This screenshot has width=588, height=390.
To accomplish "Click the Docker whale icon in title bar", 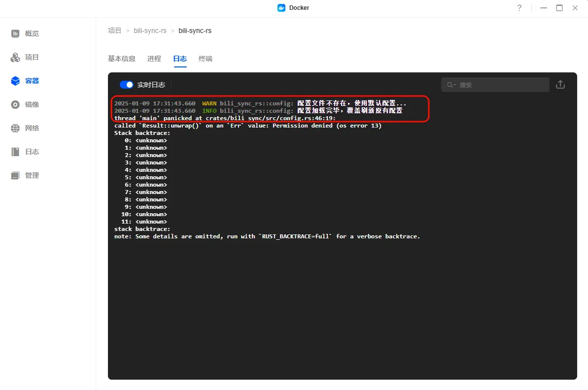I will (x=281, y=8).
